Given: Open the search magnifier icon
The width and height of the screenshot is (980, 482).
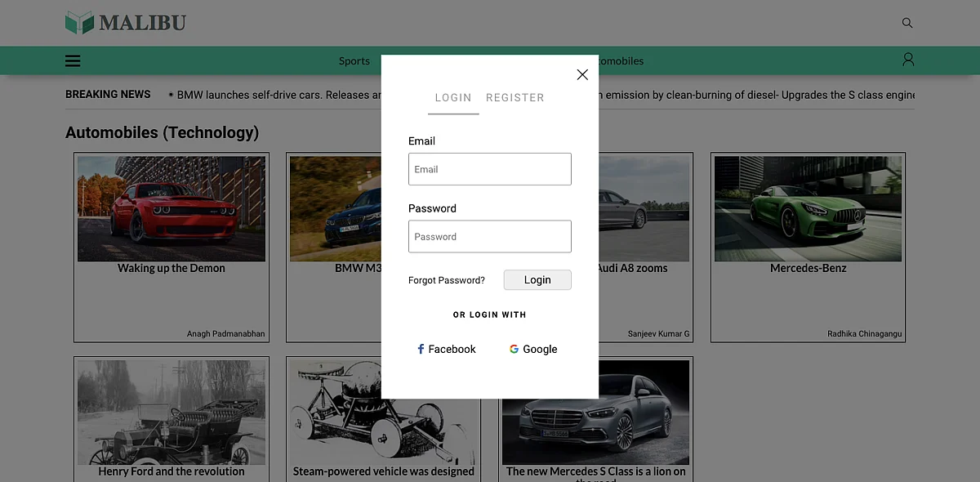Looking at the screenshot, I should click(907, 23).
